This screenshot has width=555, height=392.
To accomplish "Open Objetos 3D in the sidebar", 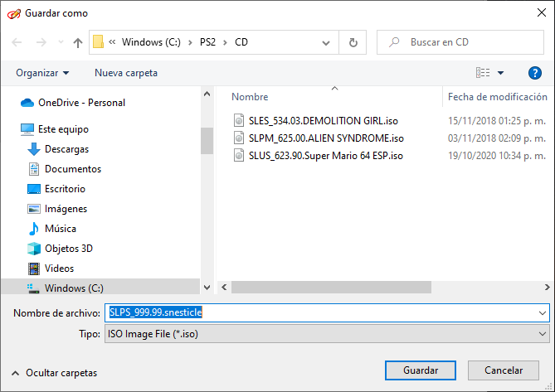I will point(69,249).
